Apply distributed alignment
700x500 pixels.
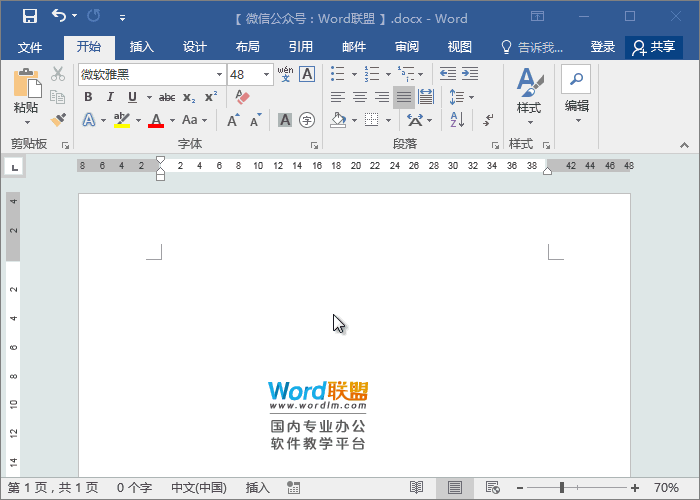[426, 97]
